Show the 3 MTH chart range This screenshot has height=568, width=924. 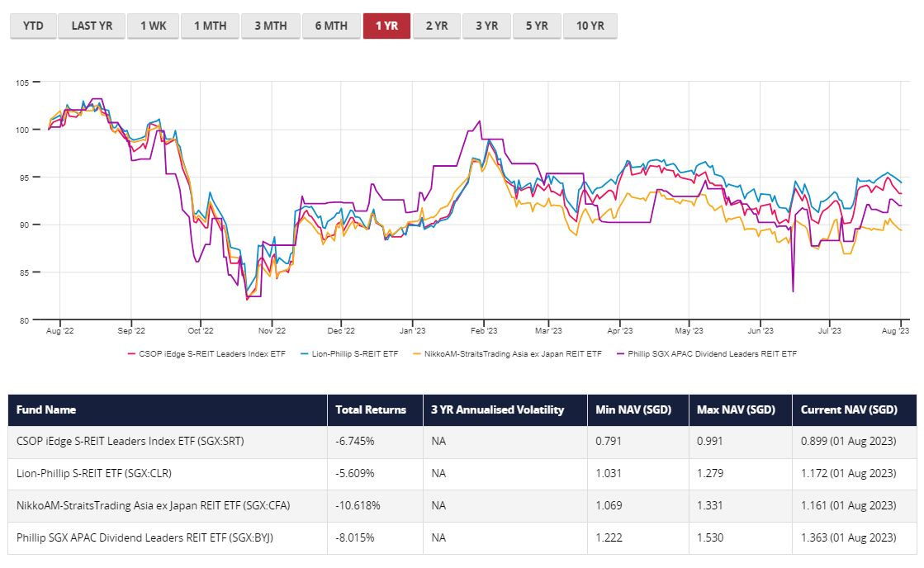pos(271,26)
